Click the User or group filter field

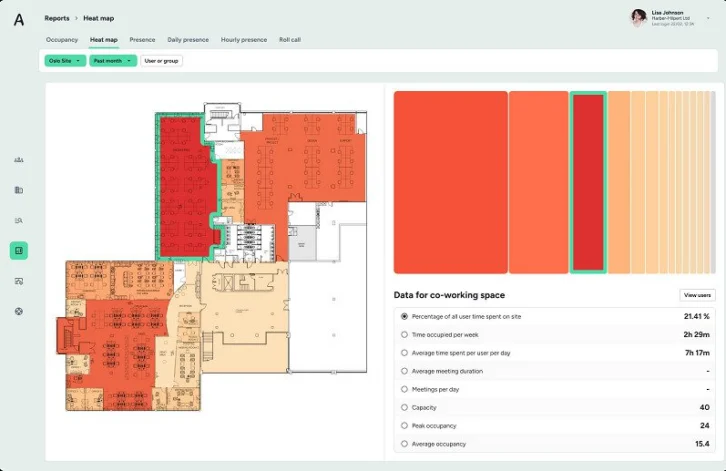(x=161, y=61)
